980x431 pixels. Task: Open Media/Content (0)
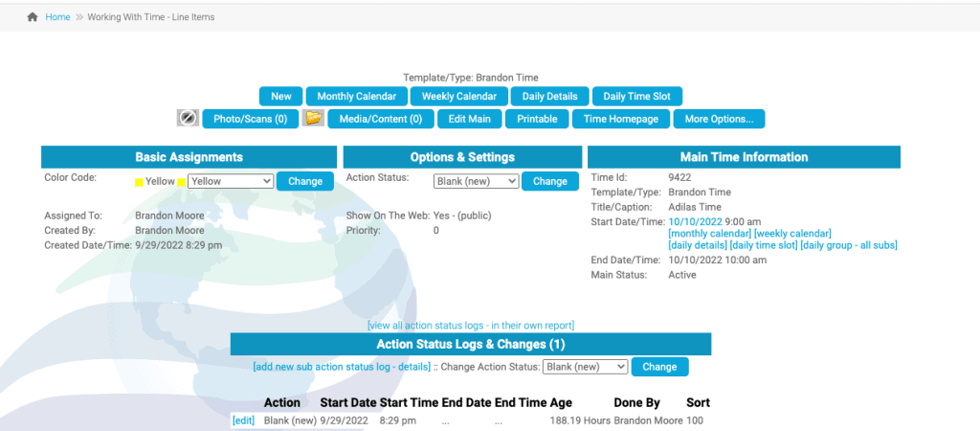point(381,119)
